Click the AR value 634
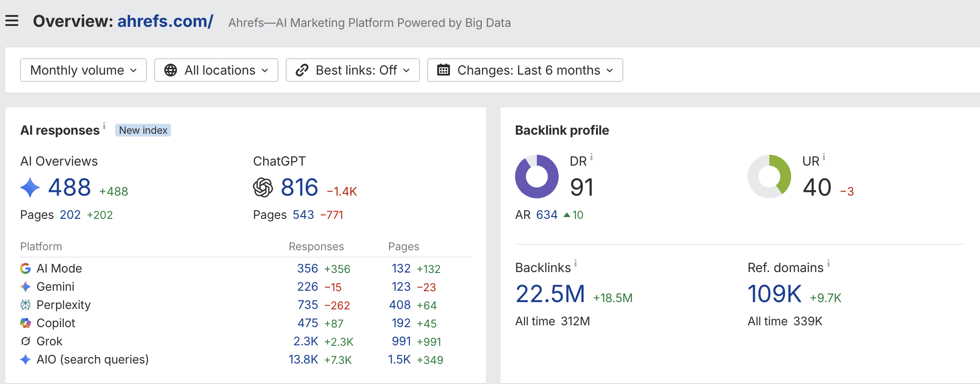980x384 pixels. (x=547, y=215)
